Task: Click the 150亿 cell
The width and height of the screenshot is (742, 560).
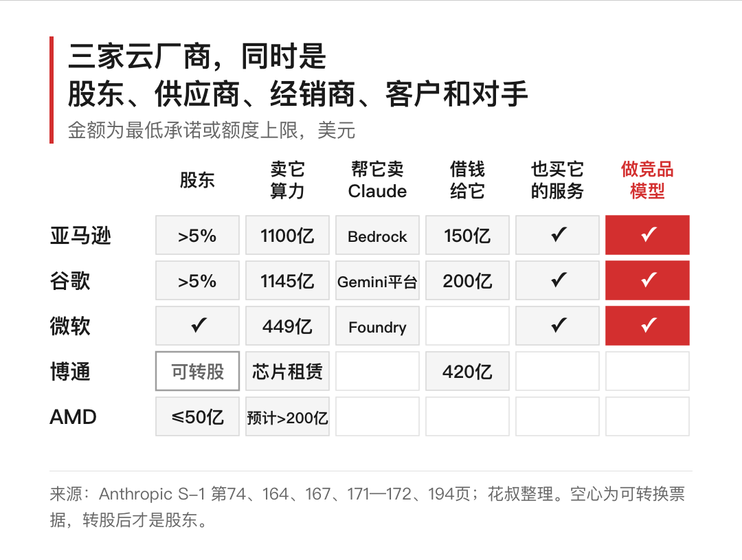Action: (467, 235)
